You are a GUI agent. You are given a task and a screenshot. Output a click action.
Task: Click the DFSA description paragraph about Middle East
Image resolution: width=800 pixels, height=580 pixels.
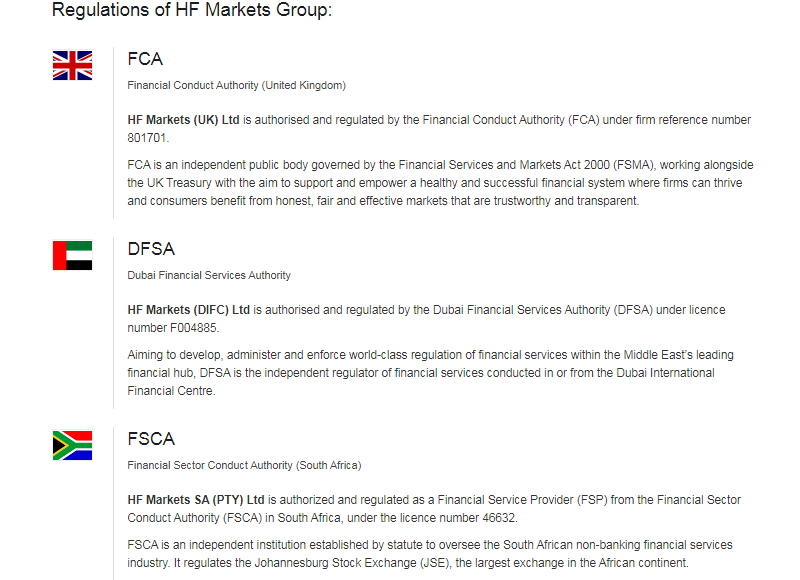click(x=431, y=373)
